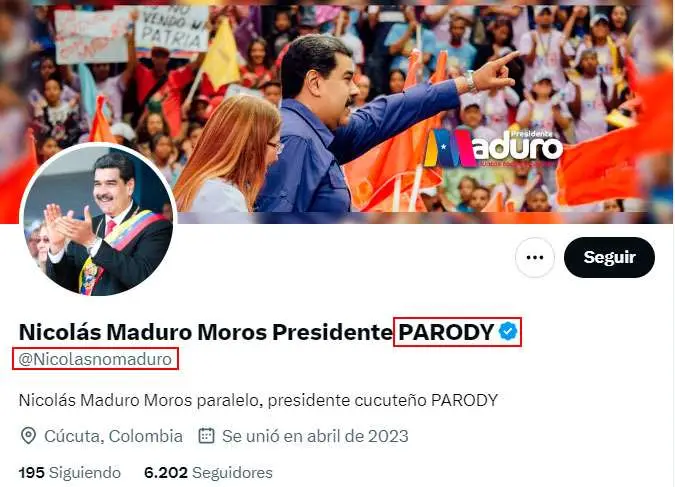The height and width of the screenshot is (487, 675).
Task: View the 195 Siguiendo list
Action: [x=70, y=472]
